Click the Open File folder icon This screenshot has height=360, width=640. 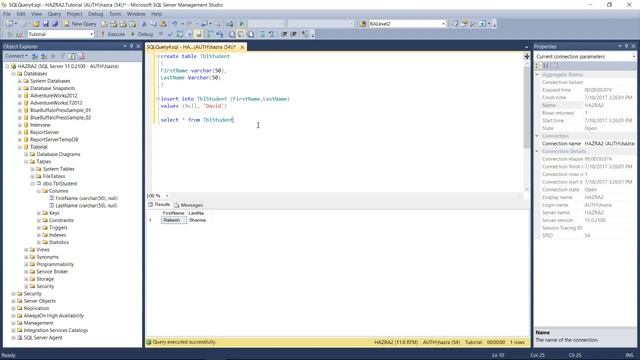point(36,24)
